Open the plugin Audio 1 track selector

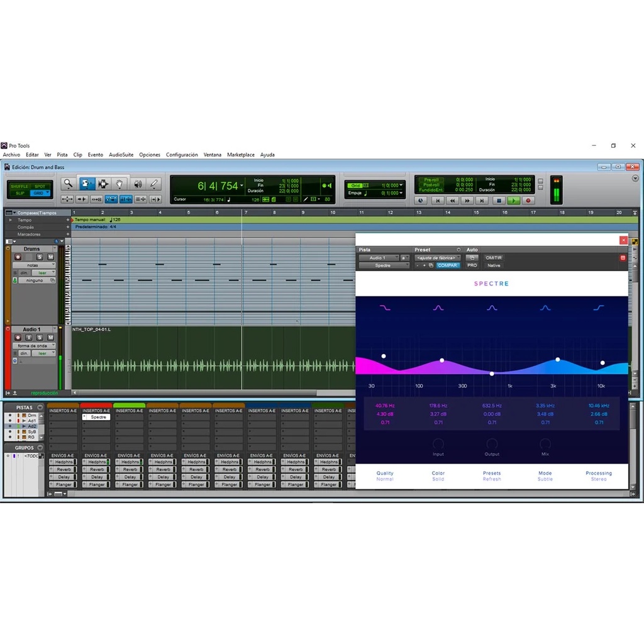[379, 258]
